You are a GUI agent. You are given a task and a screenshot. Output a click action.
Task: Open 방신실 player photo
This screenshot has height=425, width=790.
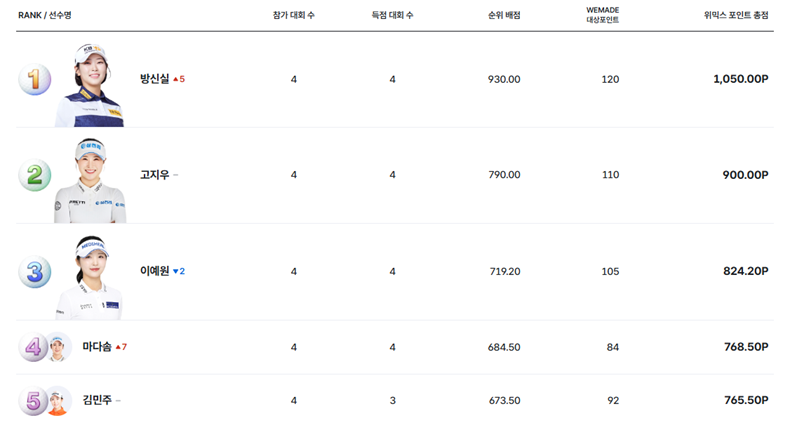(x=90, y=86)
